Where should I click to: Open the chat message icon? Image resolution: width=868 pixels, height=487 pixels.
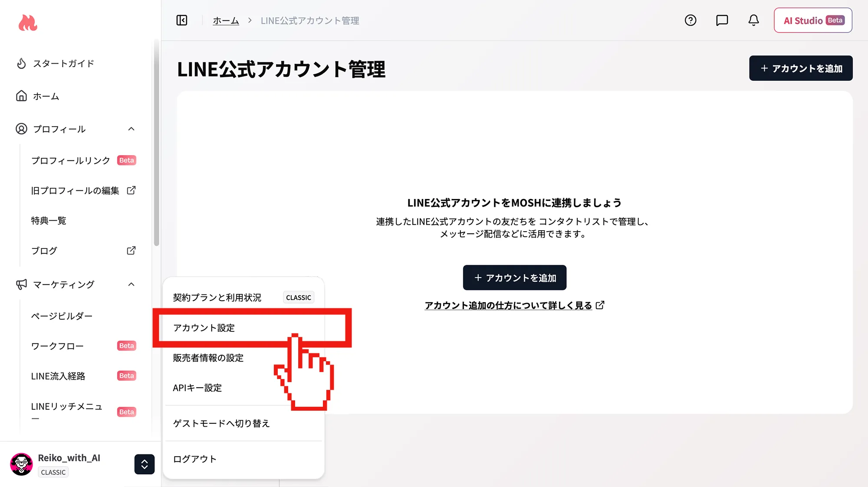pos(722,20)
